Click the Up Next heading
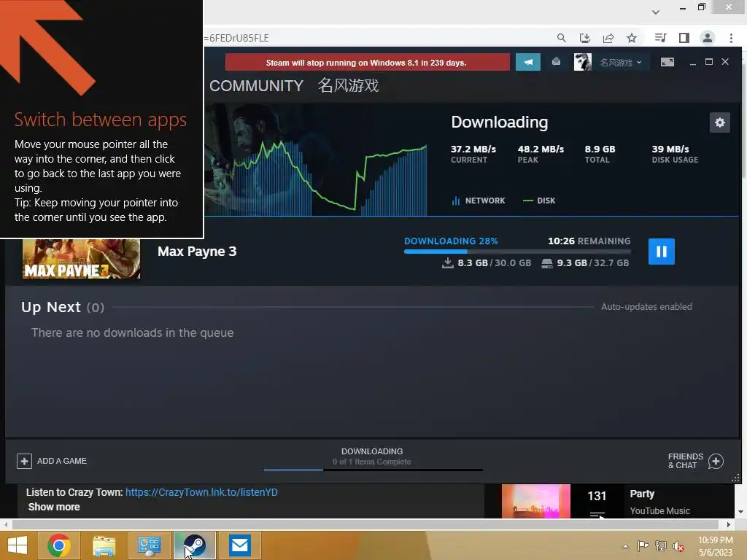Image resolution: width=747 pixels, height=560 pixels. click(x=51, y=307)
